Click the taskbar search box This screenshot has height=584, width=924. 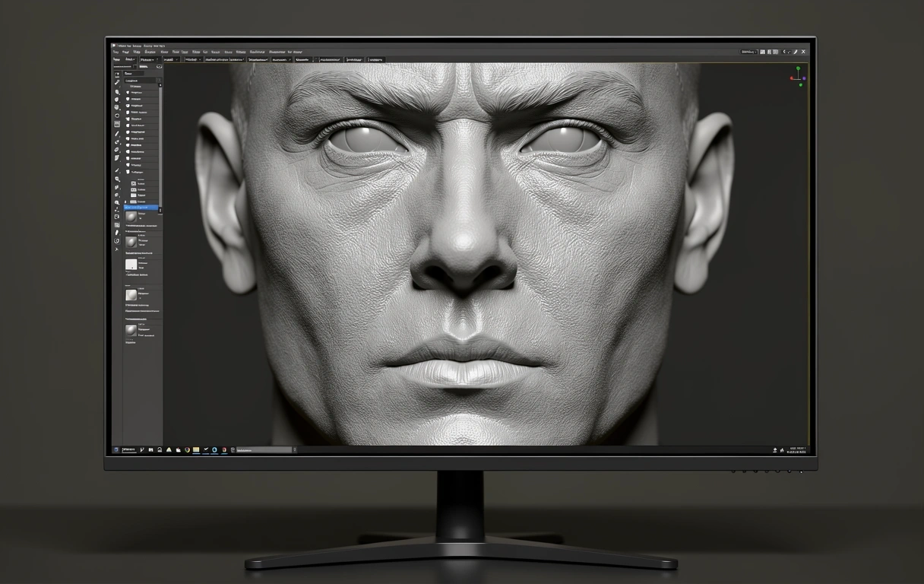pos(263,450)
